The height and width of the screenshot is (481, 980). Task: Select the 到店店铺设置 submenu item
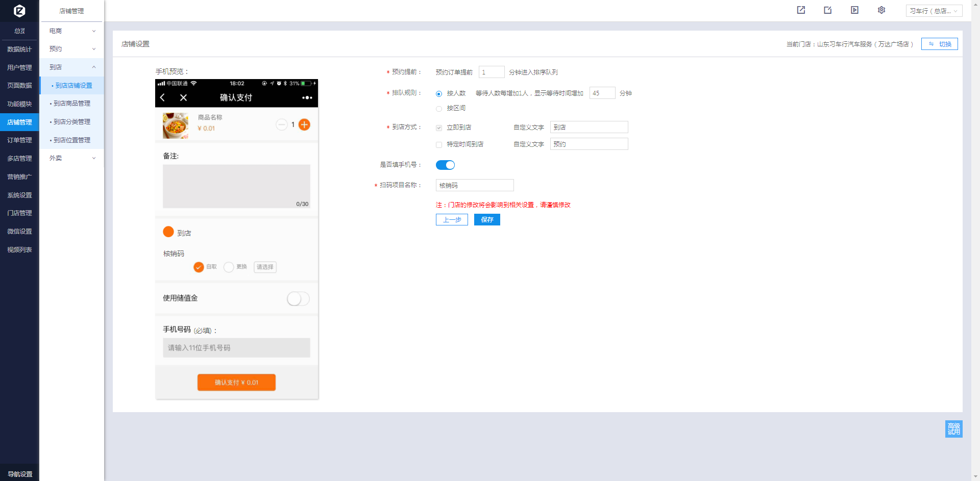pyautogui.click(x=72, y=86)
